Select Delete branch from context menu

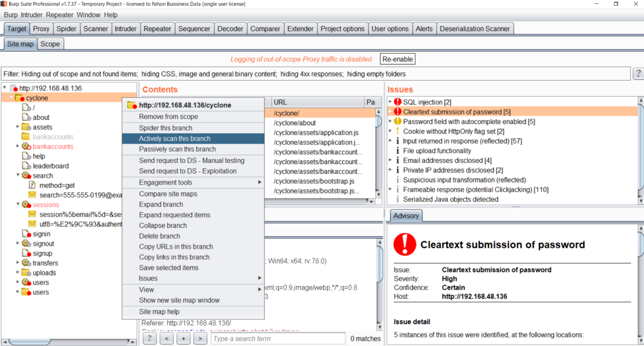coord(193,236)
